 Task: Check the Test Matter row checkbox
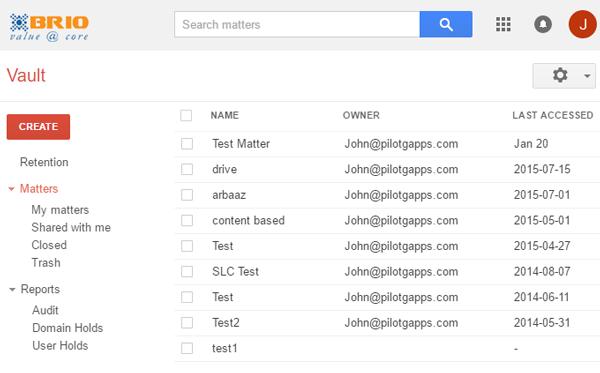[187, 144]
